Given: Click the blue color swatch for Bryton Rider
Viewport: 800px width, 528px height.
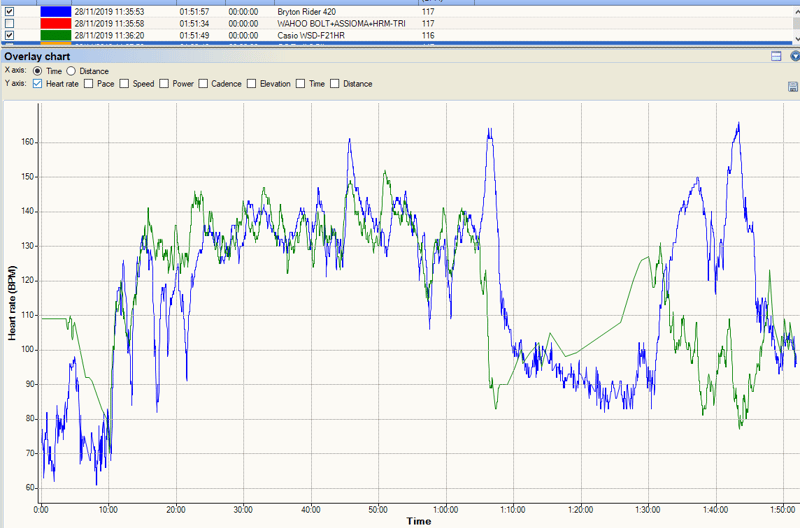Looking at the screenshot, I should point(55,12).
